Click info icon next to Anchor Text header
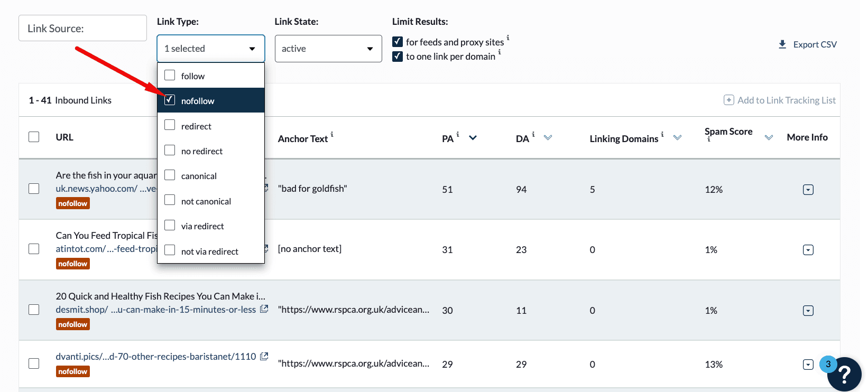This screenshot has width=868, height=392. (332, 134)
